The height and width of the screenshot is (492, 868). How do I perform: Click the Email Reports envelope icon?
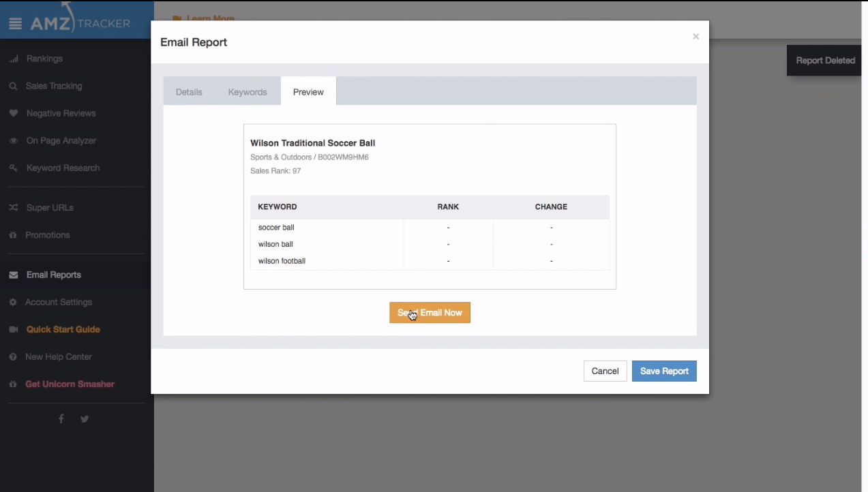point(14,275)
